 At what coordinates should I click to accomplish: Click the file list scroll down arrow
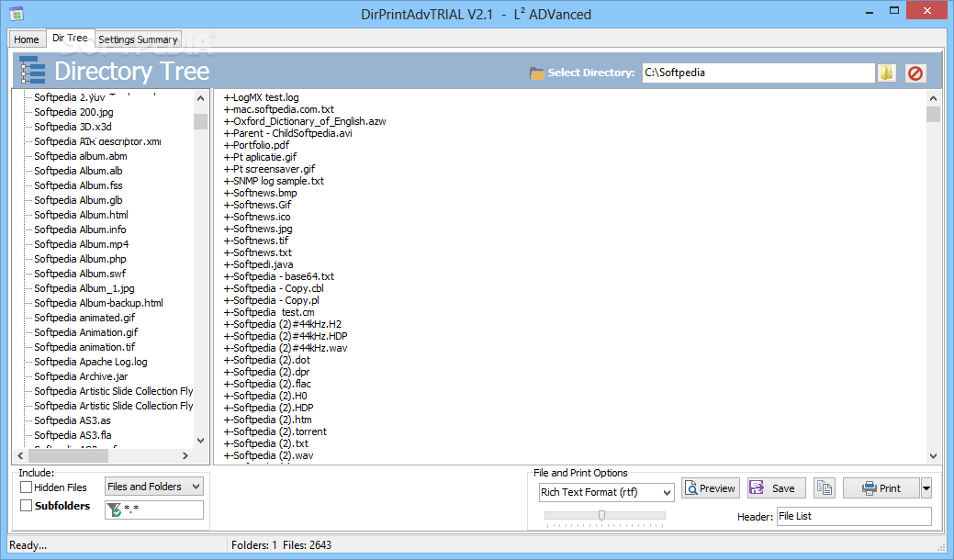pyautogui.click(x=933, y=456)
